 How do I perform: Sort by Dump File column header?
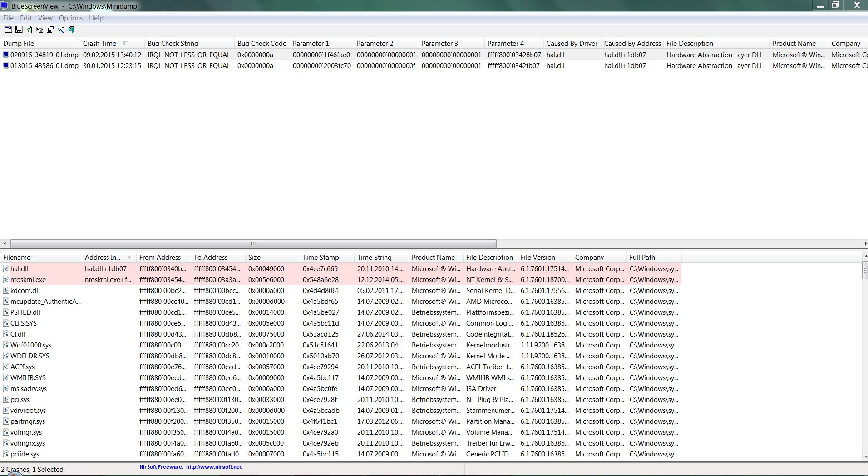pyautogui.click(x=40, y=44)
